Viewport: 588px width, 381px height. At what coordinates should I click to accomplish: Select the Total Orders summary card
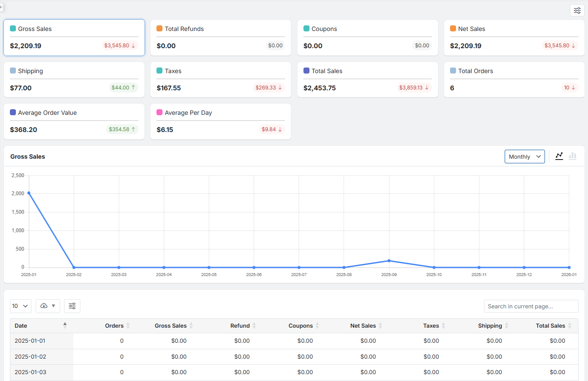pyautogui.click(x=514, y=80)
